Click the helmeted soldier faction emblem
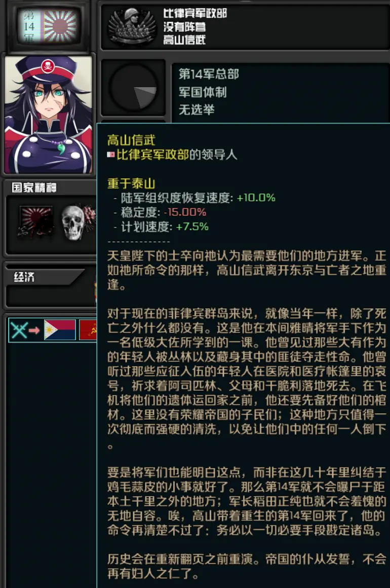This screenshot has width=390, height=588. tap(132, 26)
